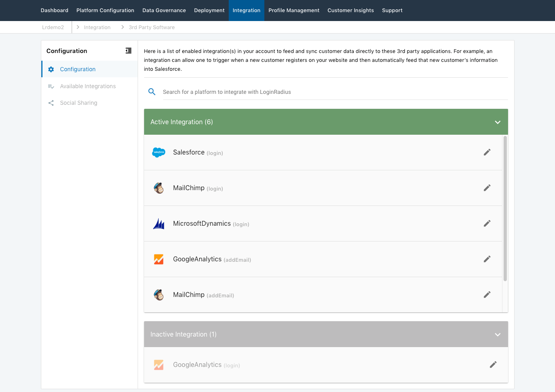Screen dimensions: 555x392
Task: Edit the MicrosoftDynamics (login) integration with its pencil icon
Action: (x=487, y=223)
